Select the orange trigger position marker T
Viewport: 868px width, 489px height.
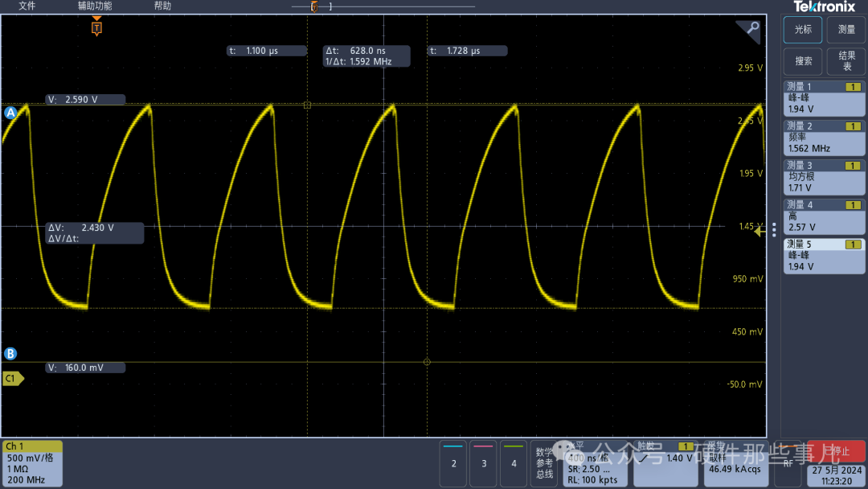96,28
